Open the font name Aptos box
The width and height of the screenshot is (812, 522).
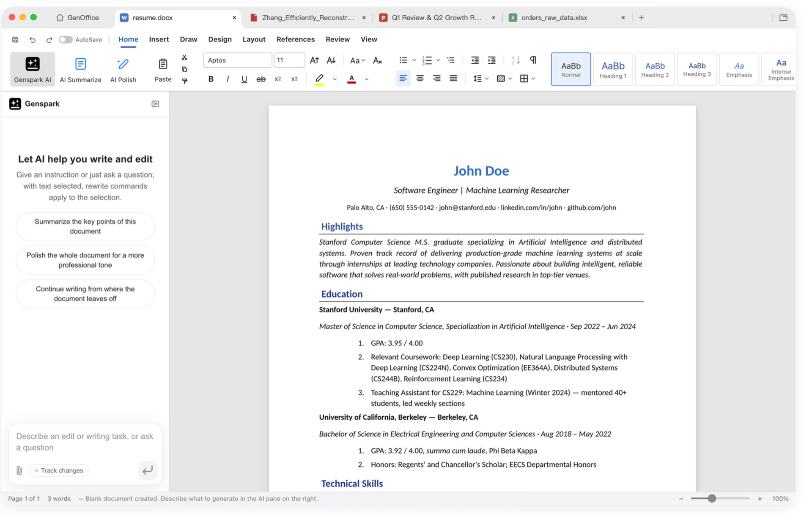point(237,60)
